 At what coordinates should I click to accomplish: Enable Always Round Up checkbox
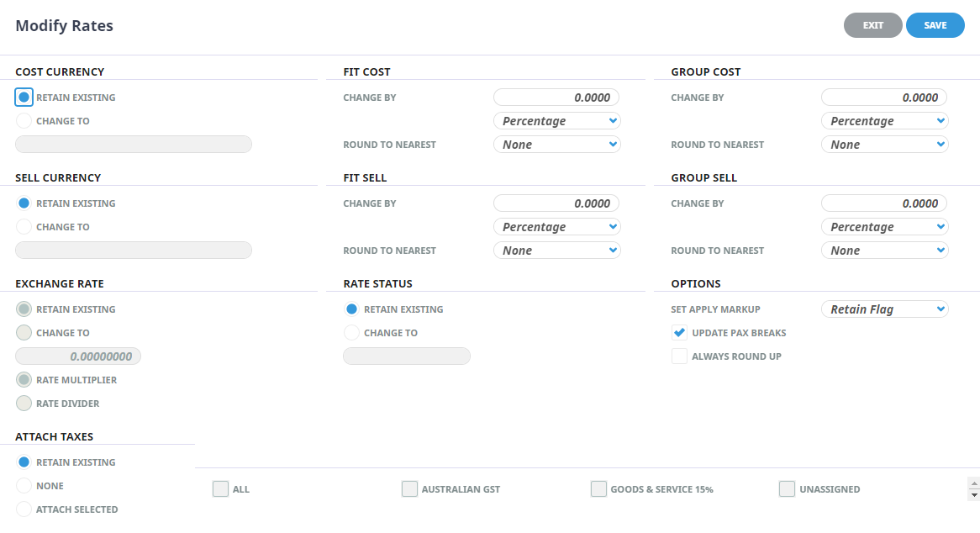coord(679,356)
